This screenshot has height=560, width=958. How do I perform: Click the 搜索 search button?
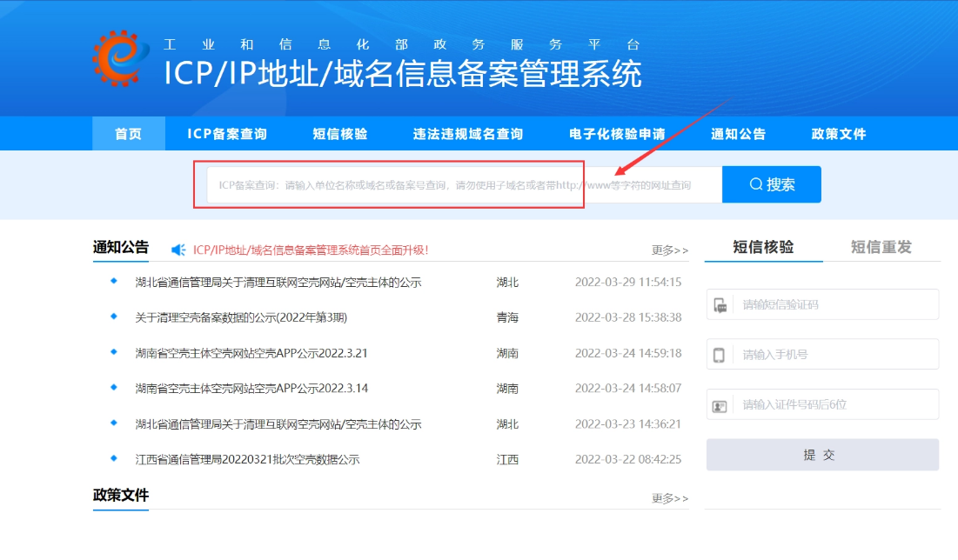click(772, 184)
